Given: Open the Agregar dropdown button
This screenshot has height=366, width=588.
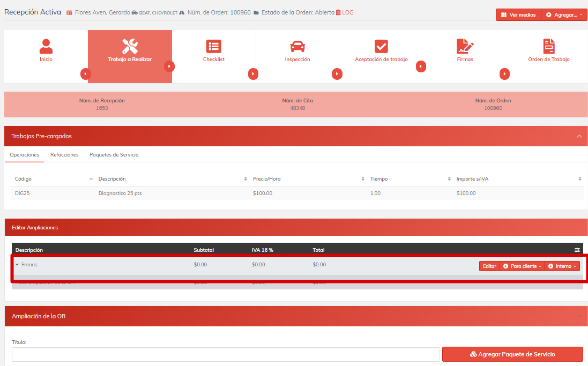Looking at the screenshot, I should click(564, 15).
